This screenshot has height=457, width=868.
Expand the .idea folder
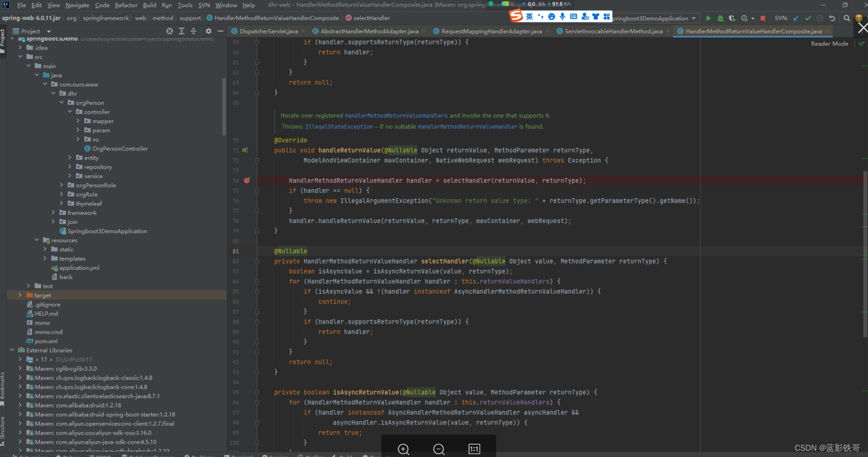pyautogui.click(x=20, y=48)
